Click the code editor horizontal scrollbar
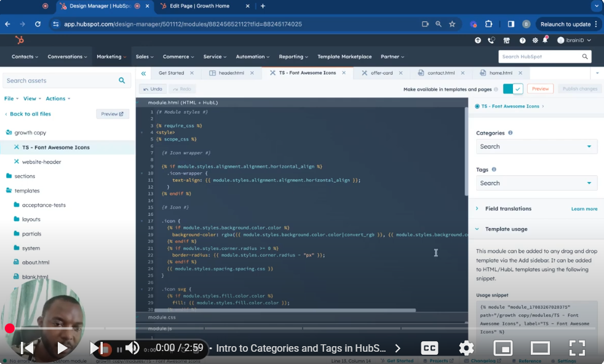The width and height of the screenshot is (604, 364). 285,310
